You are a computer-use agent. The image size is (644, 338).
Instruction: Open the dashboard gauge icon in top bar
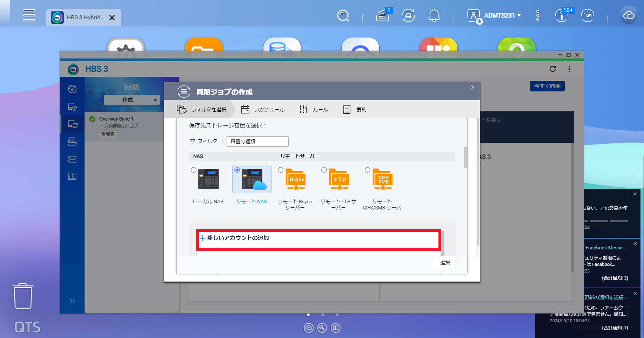[x=588, y=16]
